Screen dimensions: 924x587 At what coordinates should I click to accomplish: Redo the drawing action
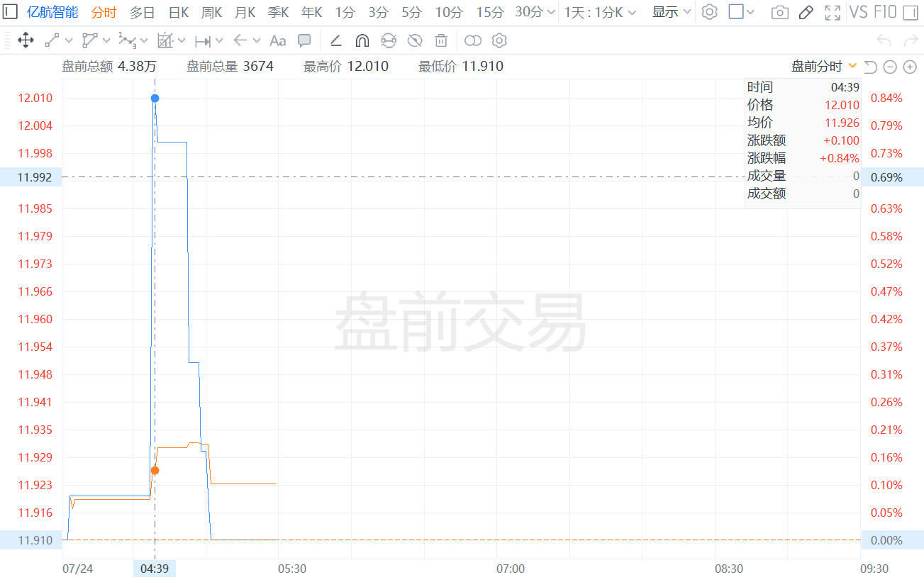[x=911, y=40]
